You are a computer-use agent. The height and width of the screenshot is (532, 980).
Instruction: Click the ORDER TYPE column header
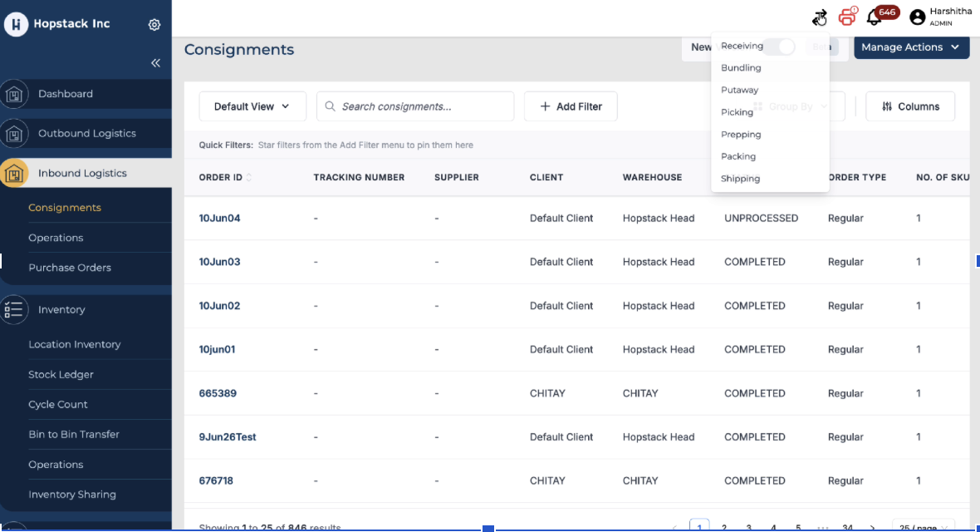857,178
